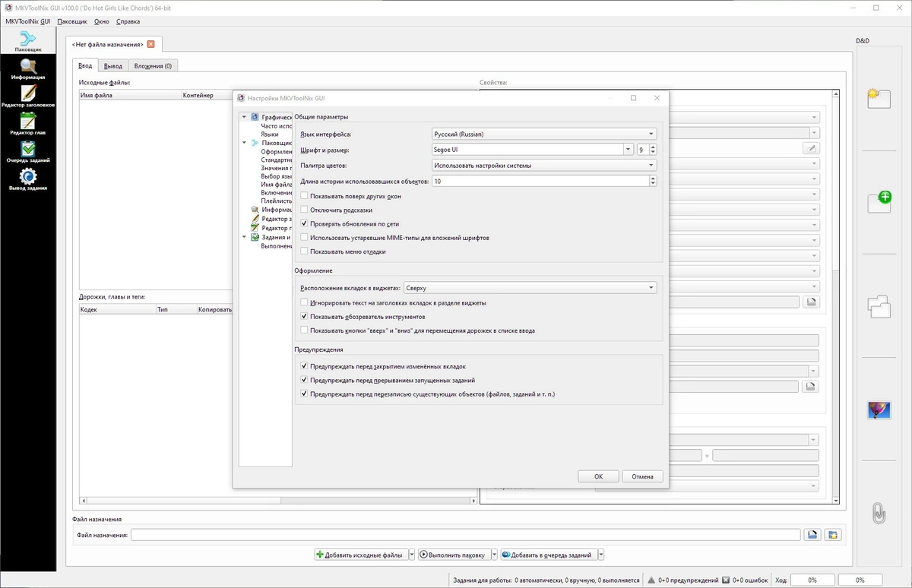Collapse the 'Графическ…' tree node arrow

(x=244, y=117)
